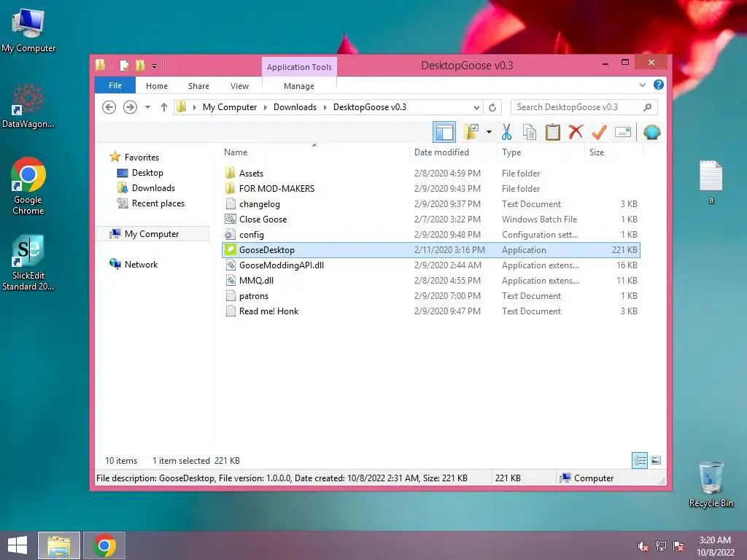Select Recent places under Favorites
Image resolution: width=747 pixels, height=560 pixels.
pyautogui.click(x=158, y=203)
